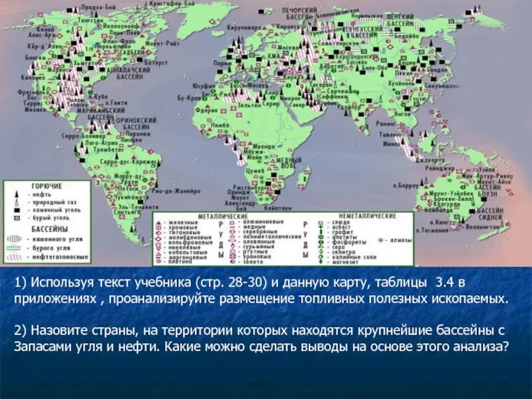
Task: Click the о.Гаити label
Action: pyautogui.click(x=116, y=102)
